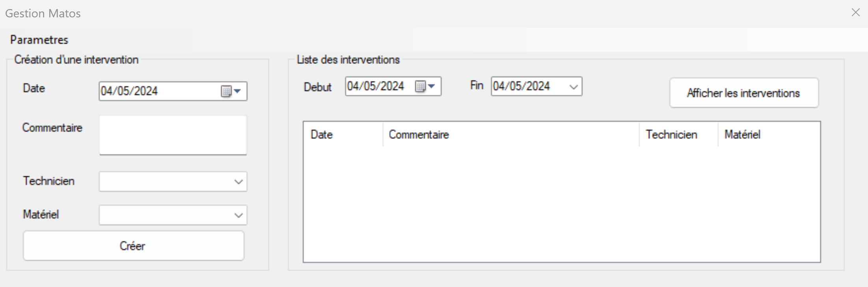Open calendar icon of Debut date

click(425, 86)
